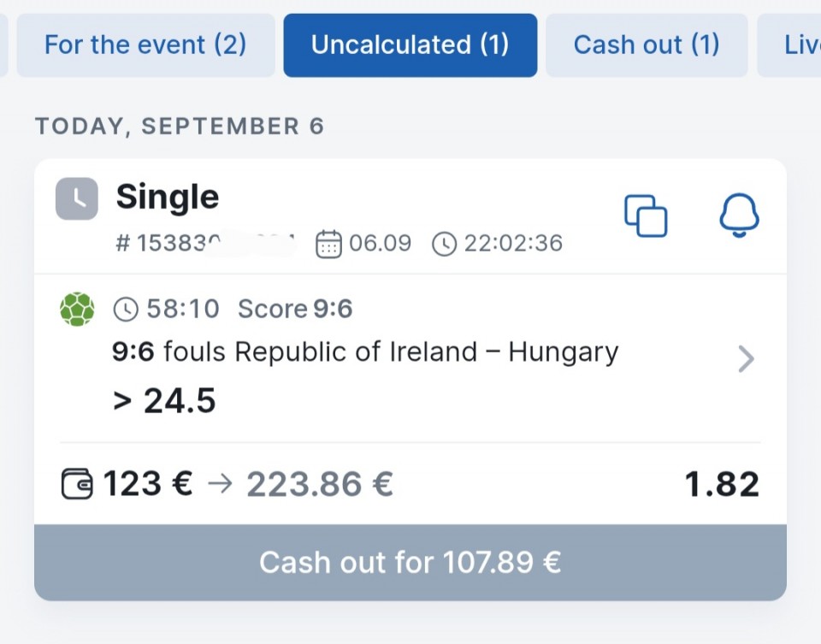Expand match details with right chevron
The height and width of the screenshot is (644, 821).
[x=746, y=358]
